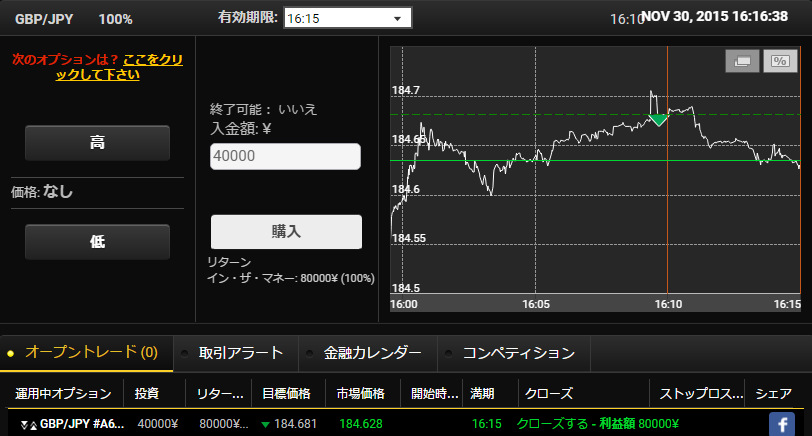Screen dimensions: 812x436
Task: Click the NOV 30, 2015 16:16:38 timestamp
Action: [x=715, y=17]
